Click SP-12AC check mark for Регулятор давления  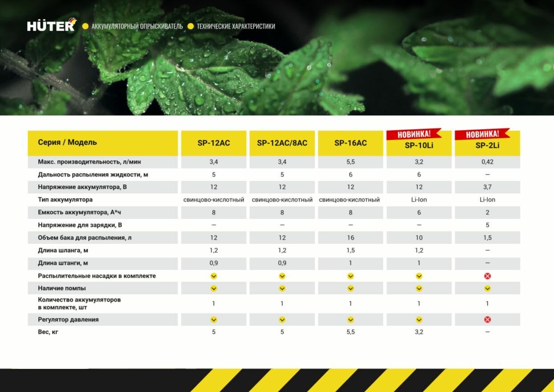(x=214, y=319)
